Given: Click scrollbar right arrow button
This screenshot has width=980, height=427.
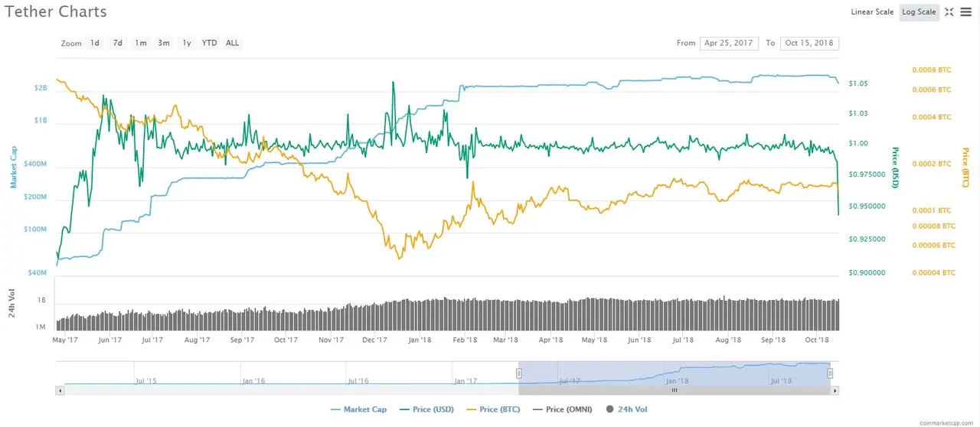Looking at the screenshot, I should (835, 390).
